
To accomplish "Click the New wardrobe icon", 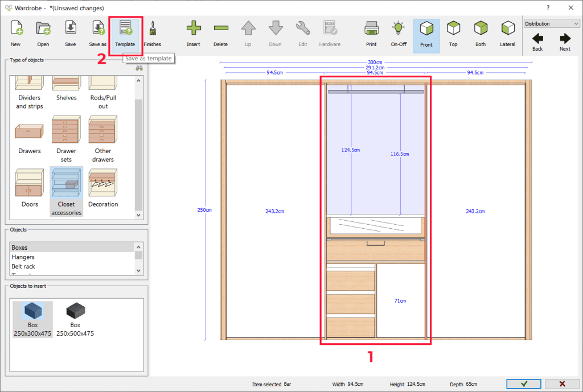I will click(16, 34).
